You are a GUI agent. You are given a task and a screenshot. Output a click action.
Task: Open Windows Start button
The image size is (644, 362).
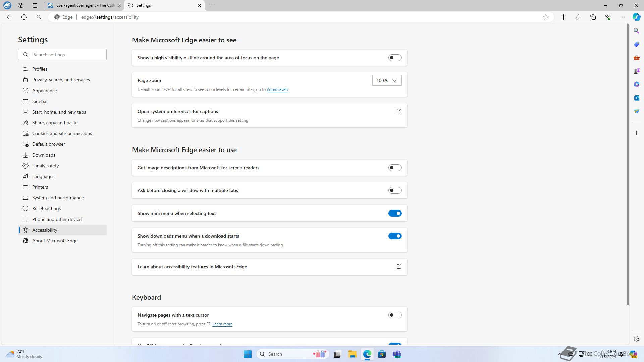248,354
